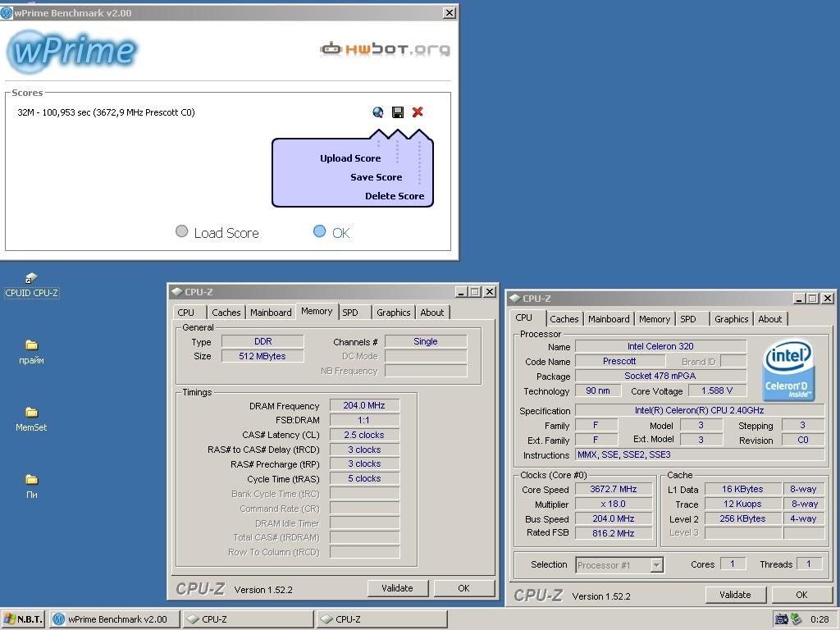The width and height of the screenshot is (840, 630).
Task: Open Mainboard tab in right CPU-Z window
Action: (609, 319)
